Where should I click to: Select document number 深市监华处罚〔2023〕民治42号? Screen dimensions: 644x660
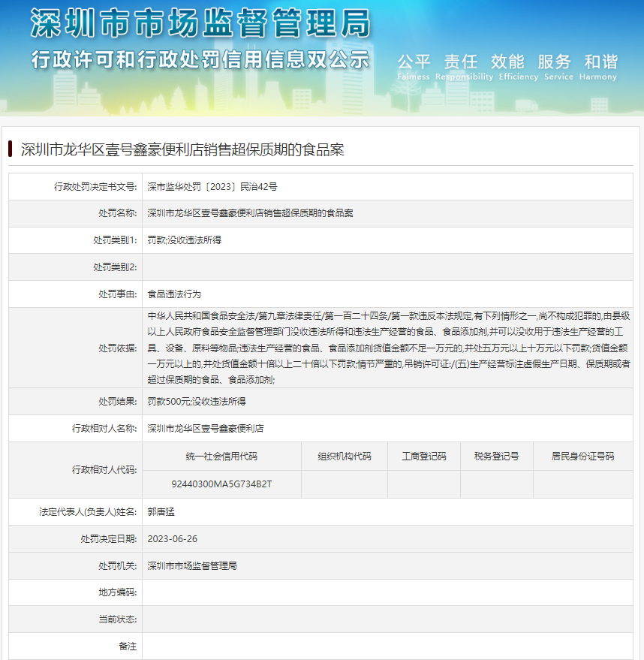pos(212,186)
